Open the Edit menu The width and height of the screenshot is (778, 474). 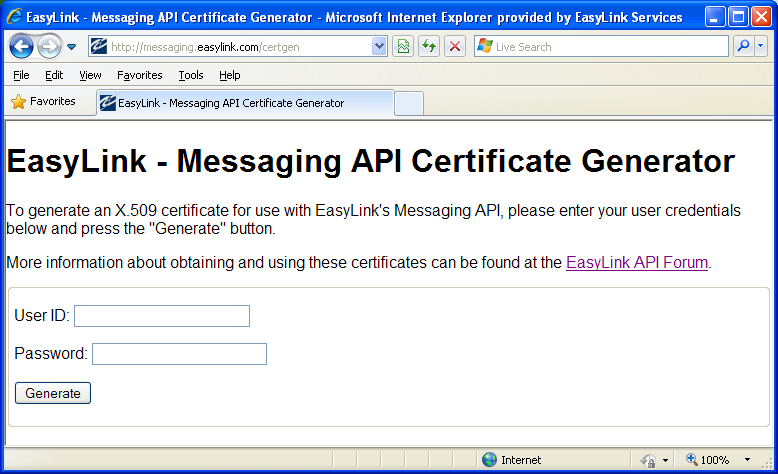tap(54, 75)
